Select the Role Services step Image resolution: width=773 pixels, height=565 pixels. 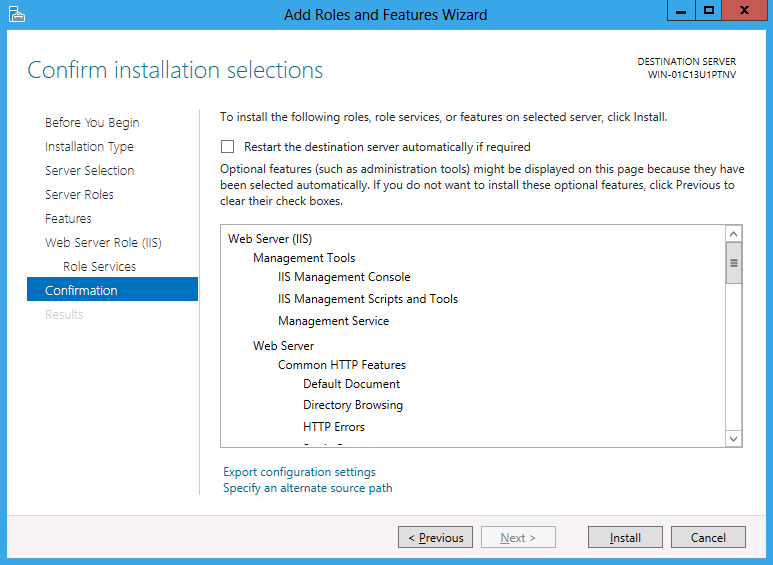point(100,267)
